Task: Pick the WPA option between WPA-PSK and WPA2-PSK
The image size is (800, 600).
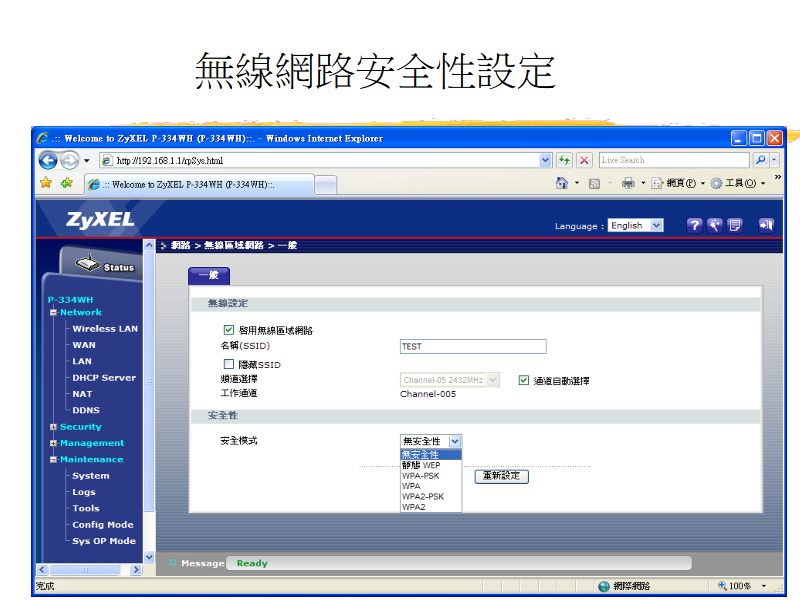Action: coord(431,486)
